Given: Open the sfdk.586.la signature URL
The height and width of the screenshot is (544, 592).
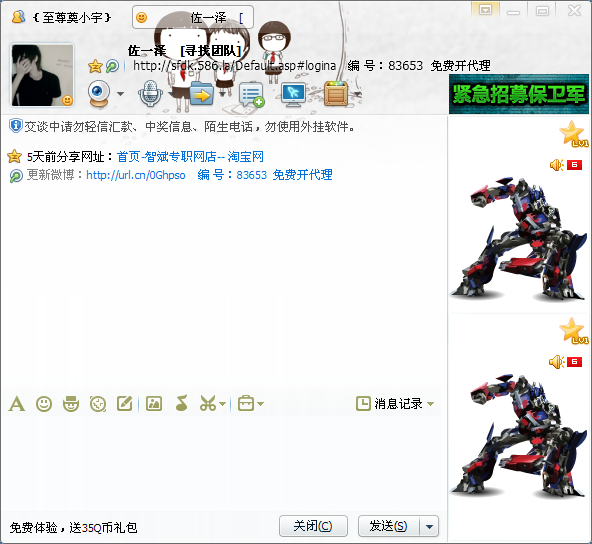Looking at the screenshot, I should click(234, 66).
